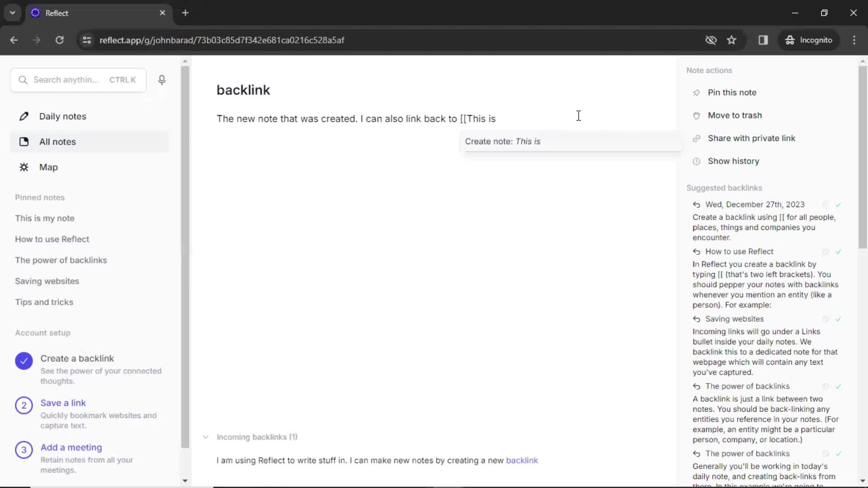Viewport: 868px width, 488px height.
Task: Click the backlink hyperlink in incoming backlinks
Action: [x=521, y=460]
